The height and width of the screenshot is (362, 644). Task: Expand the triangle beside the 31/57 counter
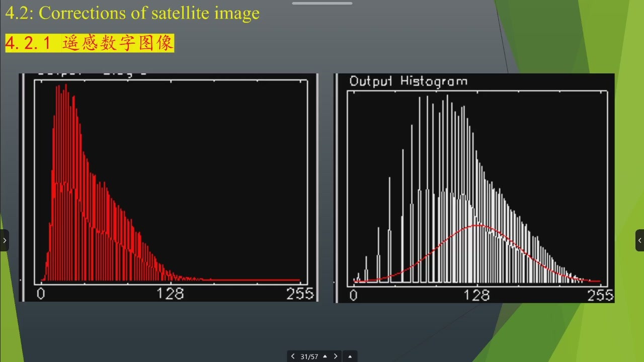pos(325,356)
